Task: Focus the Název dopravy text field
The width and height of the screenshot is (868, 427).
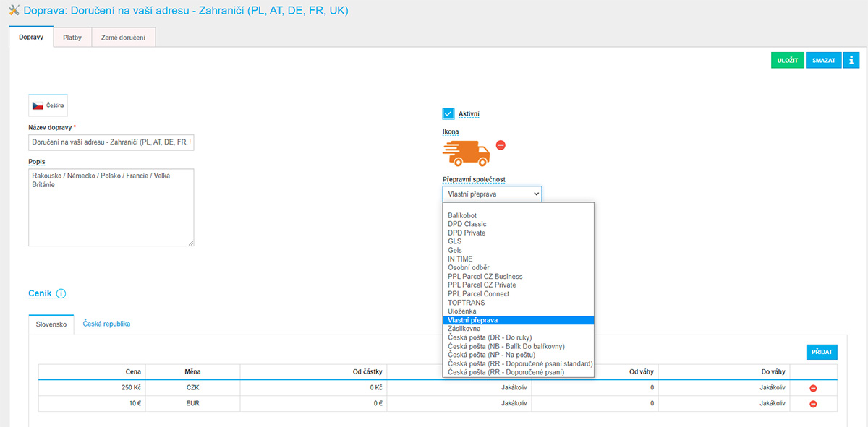Action: 111,143
